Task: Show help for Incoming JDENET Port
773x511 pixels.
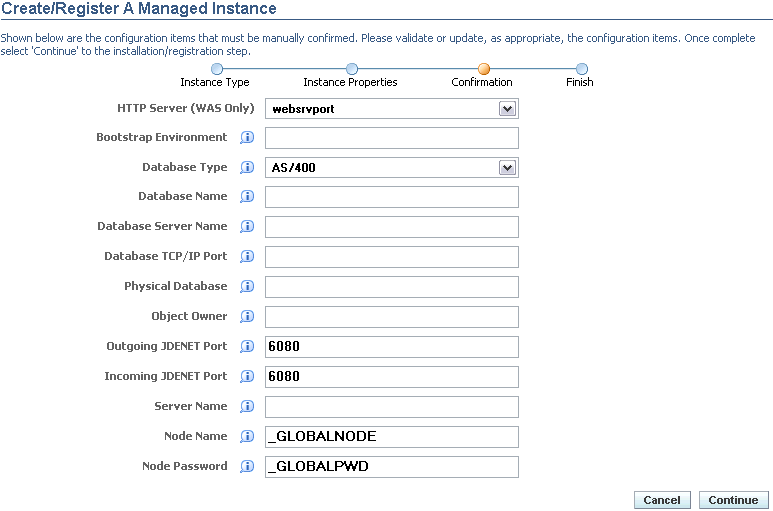Action: [x=247, y=377]
